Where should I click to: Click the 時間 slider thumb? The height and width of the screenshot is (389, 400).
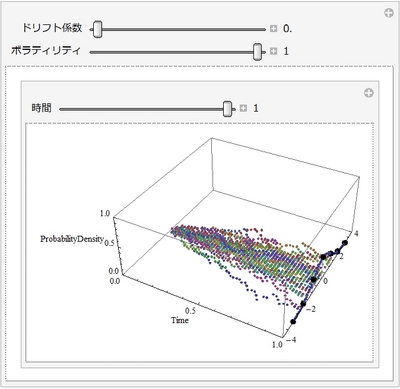tap(227, 109)
